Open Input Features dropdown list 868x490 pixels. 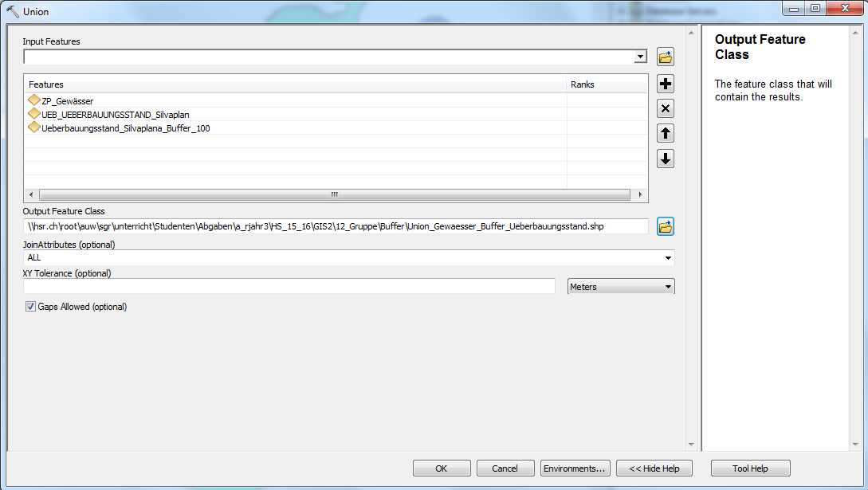tap(641, 57)
